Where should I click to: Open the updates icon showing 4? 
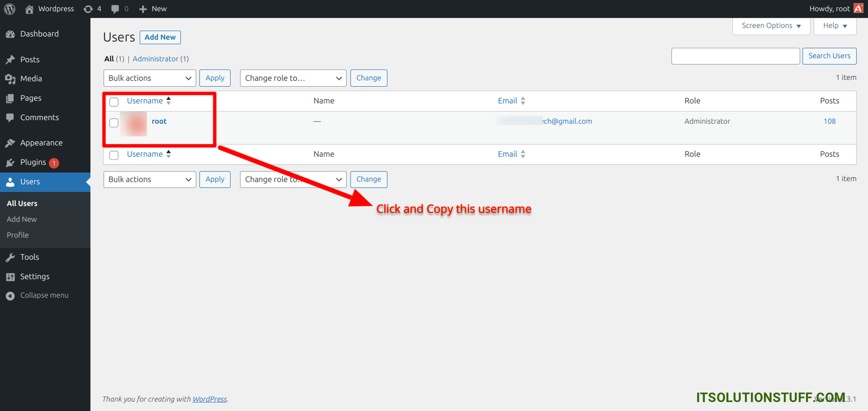tap(88, 9)
